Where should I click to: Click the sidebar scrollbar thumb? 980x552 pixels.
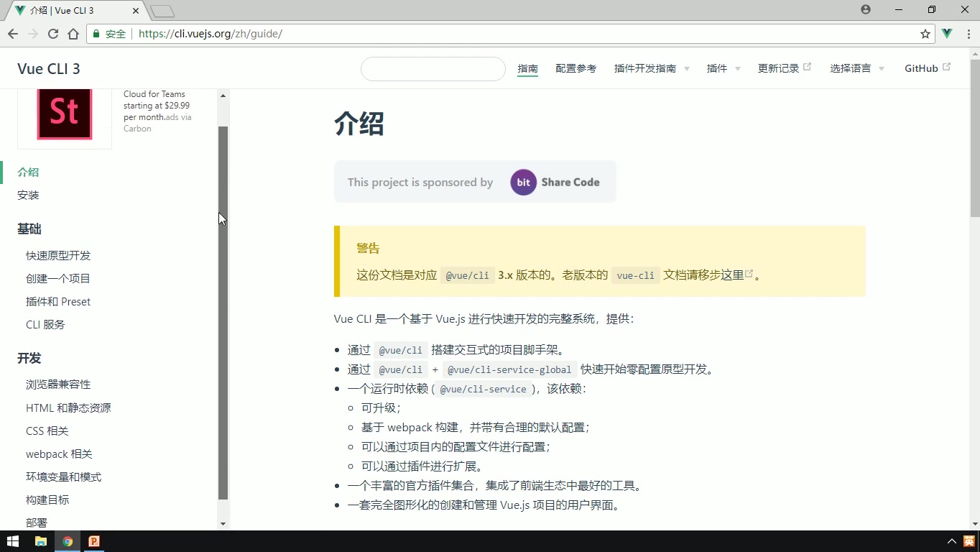pyautogui.click(x=223, y=313)
